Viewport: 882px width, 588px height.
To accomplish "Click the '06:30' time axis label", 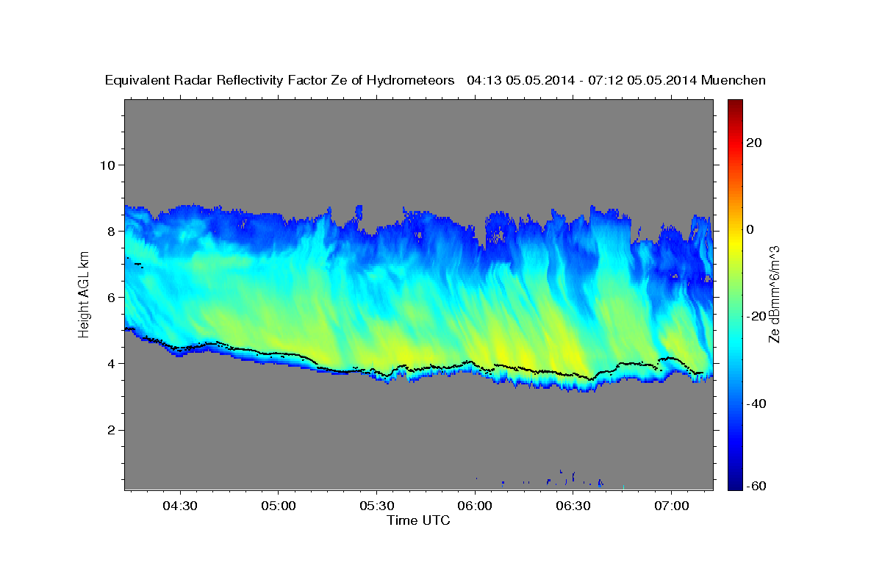I will pos(573,506).
